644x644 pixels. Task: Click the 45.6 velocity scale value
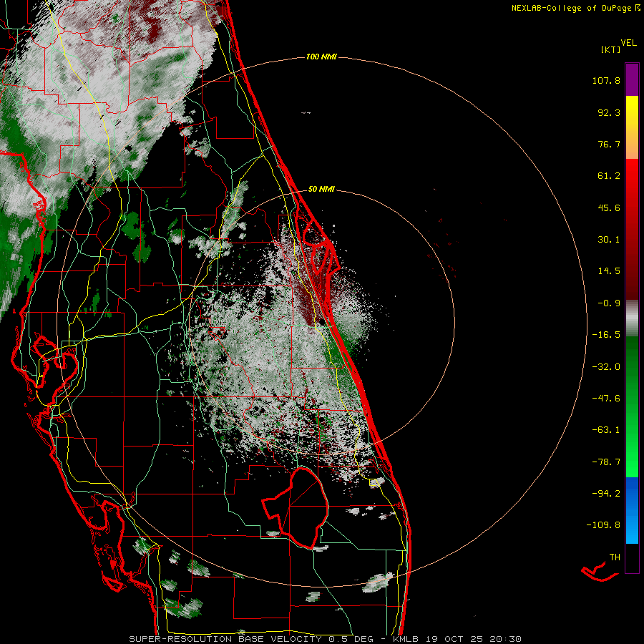(x=609, y=208)
